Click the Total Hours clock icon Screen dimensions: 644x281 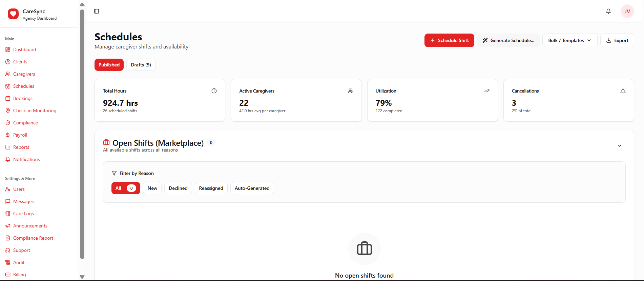tap(214, 91)
